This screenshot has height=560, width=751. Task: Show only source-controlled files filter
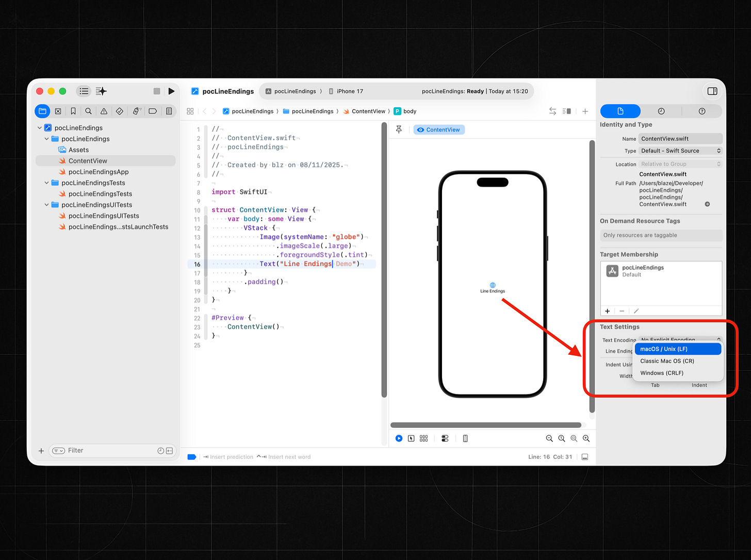(169, 451)
